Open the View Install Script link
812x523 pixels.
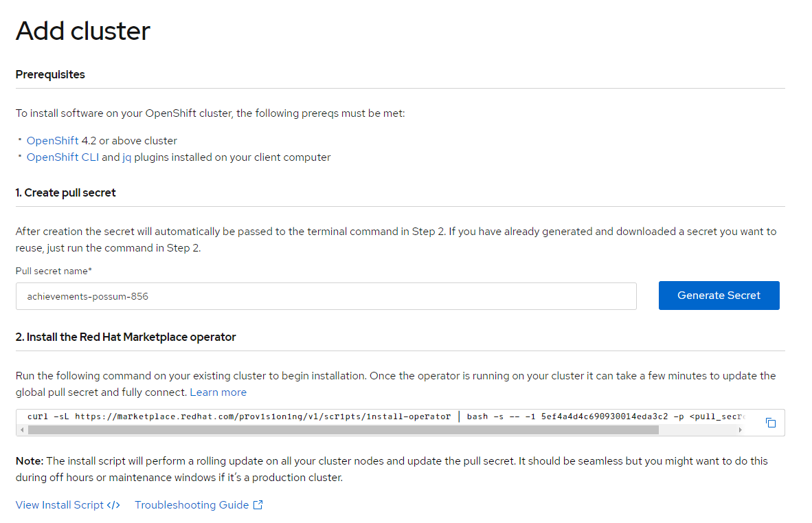[x=60, y=505]
